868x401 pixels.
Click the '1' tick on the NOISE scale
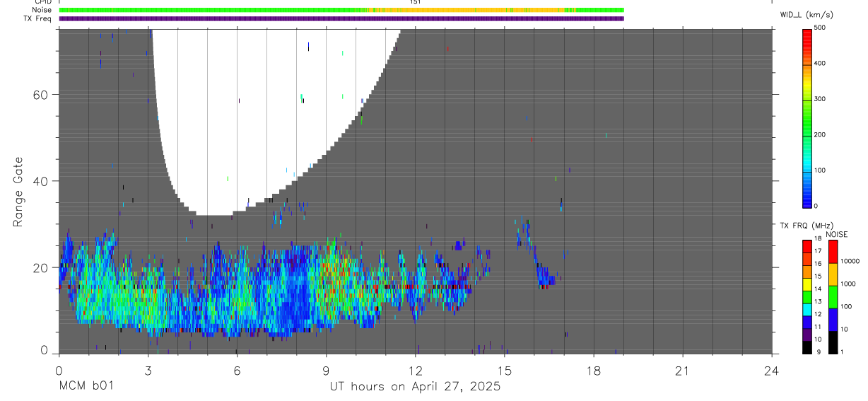coord(842,352)
